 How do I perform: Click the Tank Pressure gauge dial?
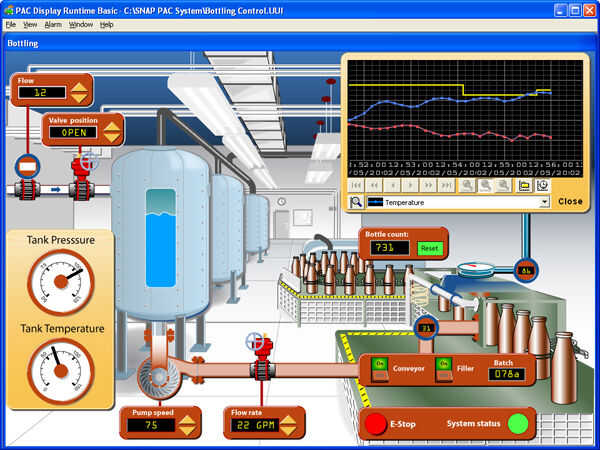pos(61,282)
